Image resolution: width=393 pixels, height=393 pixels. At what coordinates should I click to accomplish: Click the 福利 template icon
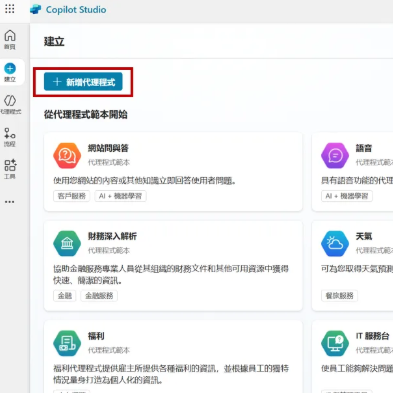67,343
